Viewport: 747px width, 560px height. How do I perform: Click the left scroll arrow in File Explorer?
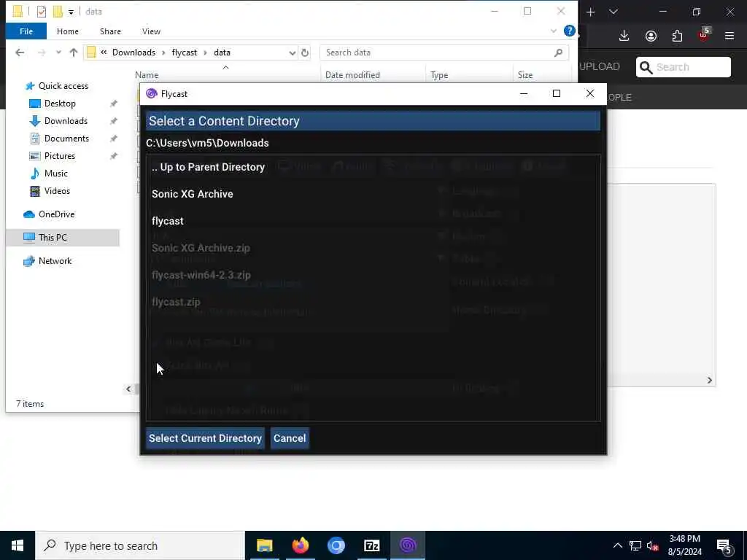tap(128, 389)
